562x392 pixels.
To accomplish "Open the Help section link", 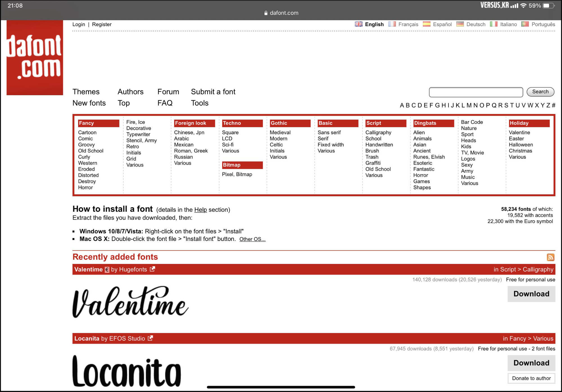I will click(x=200, y=210).
